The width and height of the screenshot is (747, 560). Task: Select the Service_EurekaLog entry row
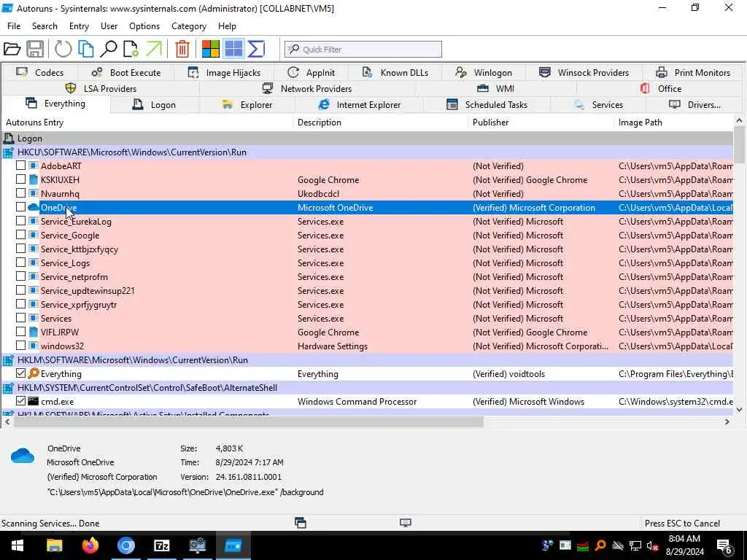pos(367,222)
